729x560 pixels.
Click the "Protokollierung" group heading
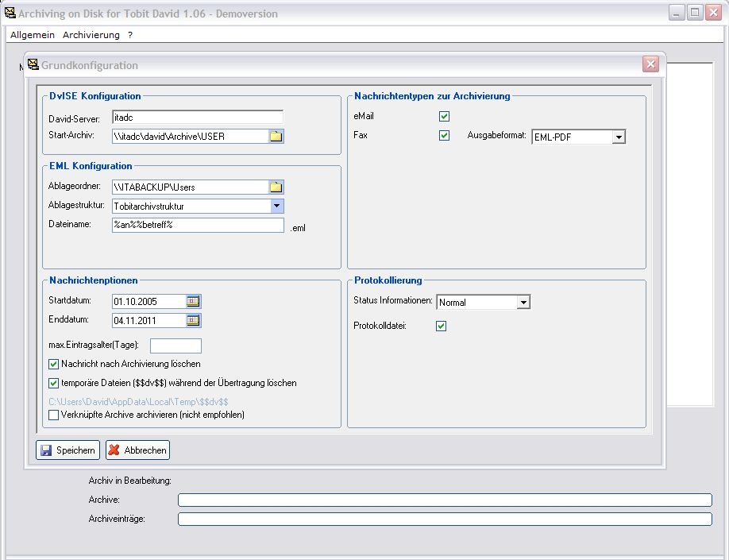[x=388, y=280]
